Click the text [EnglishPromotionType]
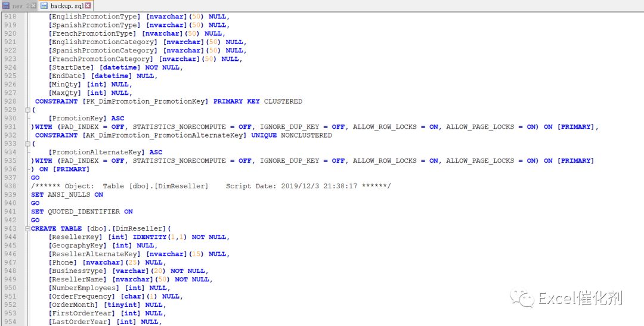Screen dimensions: 644x326 (x=94, y=17)
